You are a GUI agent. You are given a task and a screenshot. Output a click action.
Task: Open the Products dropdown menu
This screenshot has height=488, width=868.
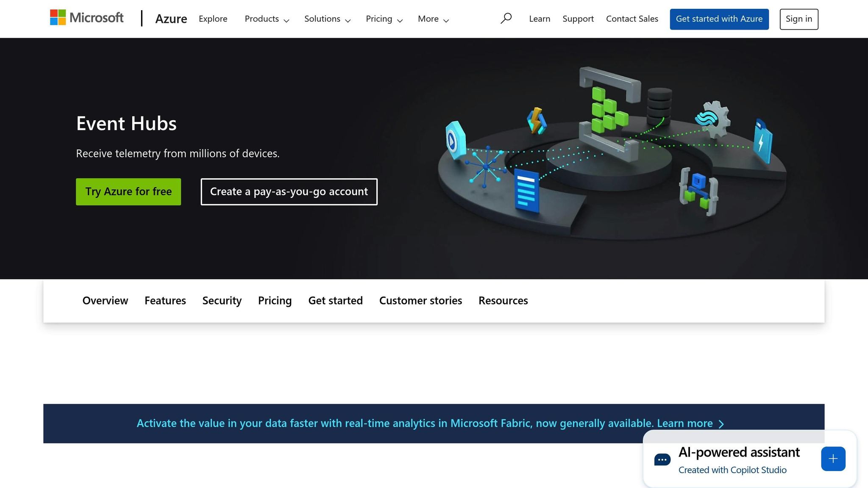pos(267,19)
